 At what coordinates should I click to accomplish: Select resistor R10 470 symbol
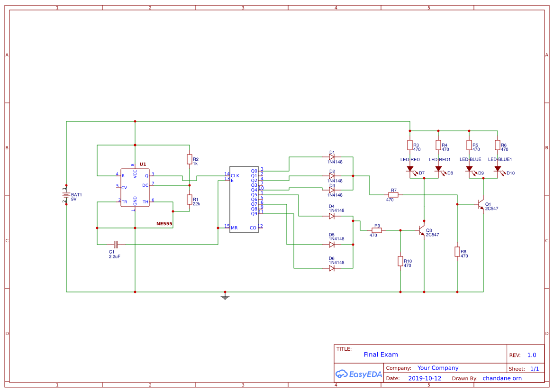(400, 262)
